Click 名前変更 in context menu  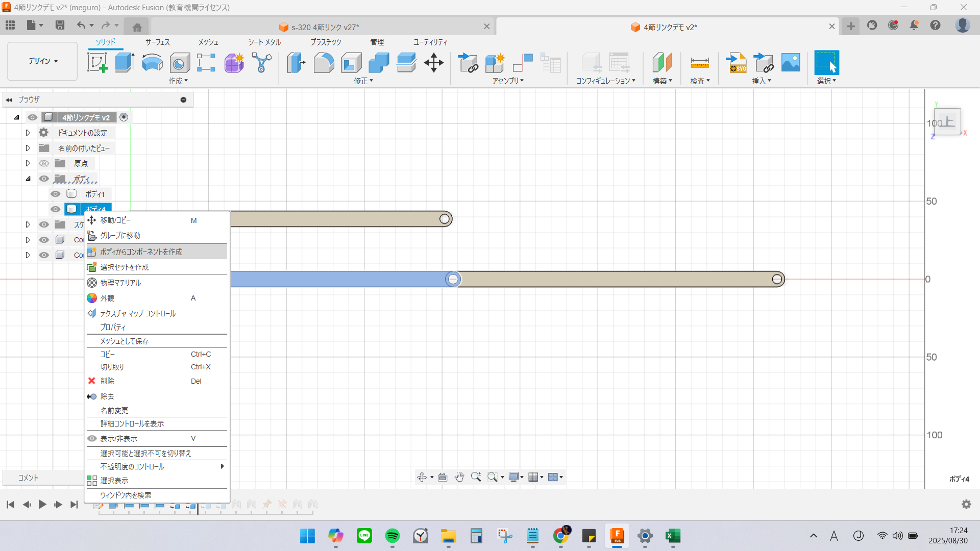(157, 411)
